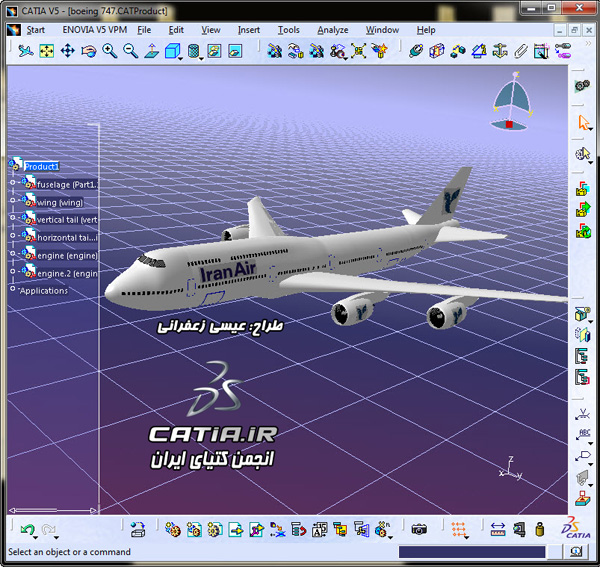
Task: Click the Undo green arrow icon
Action: tap(27, 530)
